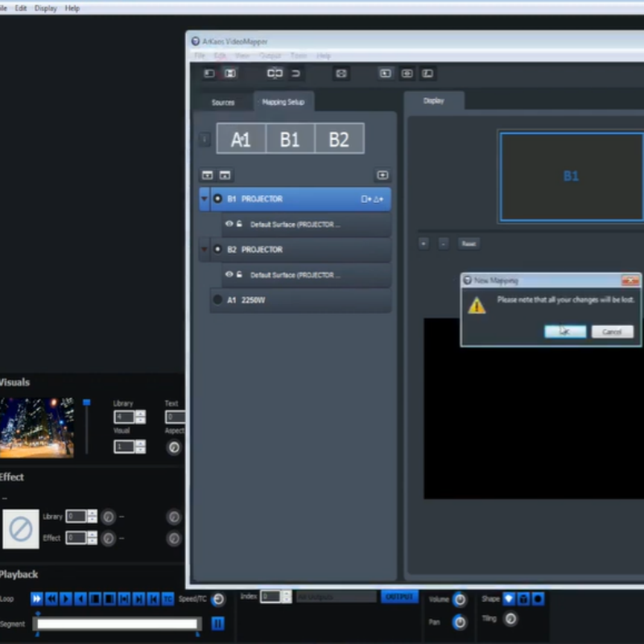Click the add surface icon above the projector list
The height and width of the screenshot is (644, 644).
coord(382,175)
